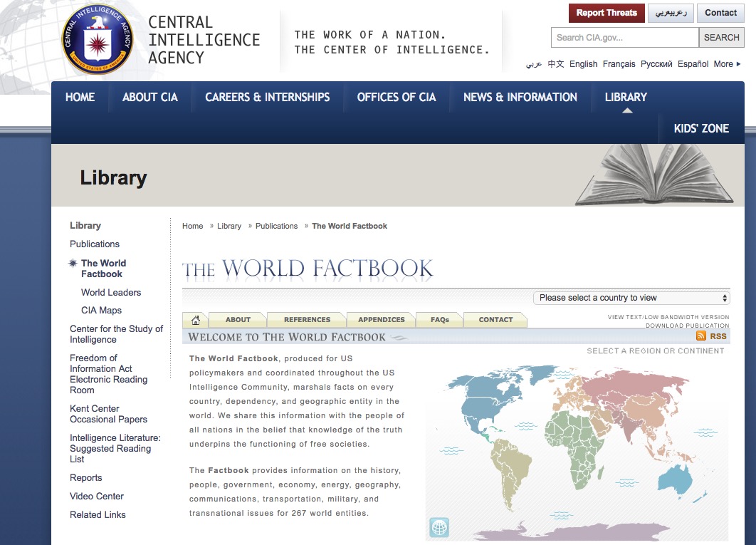Image resolution: width=756 pixels, height=545 pixels.
Task: Select Australia on the map
Action: pos(676,479)
